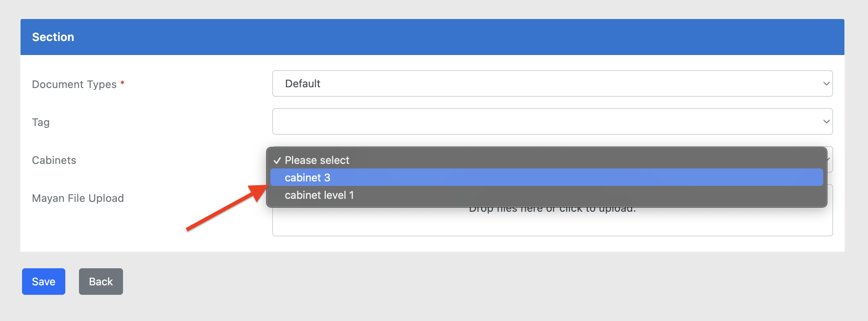The image size is (868, 321).
Task: Pick the "cabinet level 1" option
Action: coord(319,195)
